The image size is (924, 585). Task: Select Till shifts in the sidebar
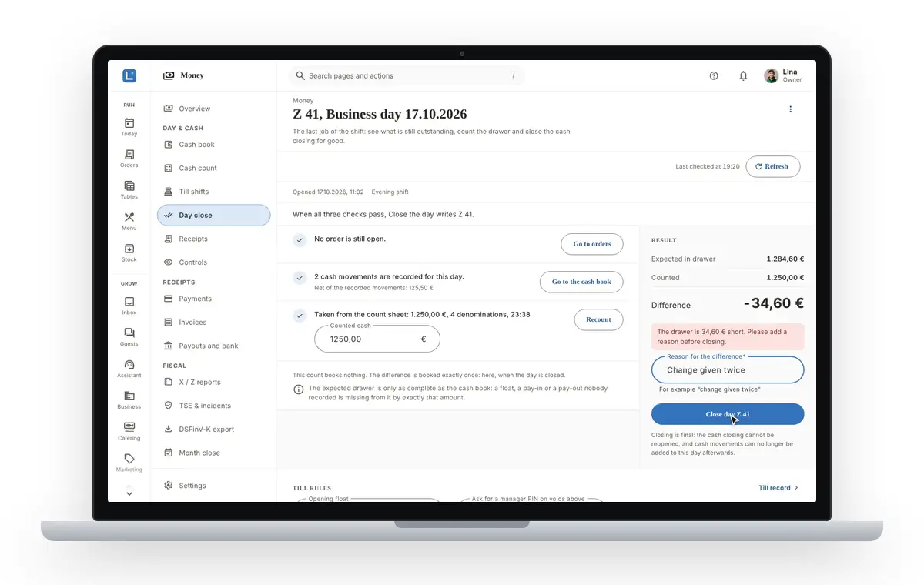[214, 192]
